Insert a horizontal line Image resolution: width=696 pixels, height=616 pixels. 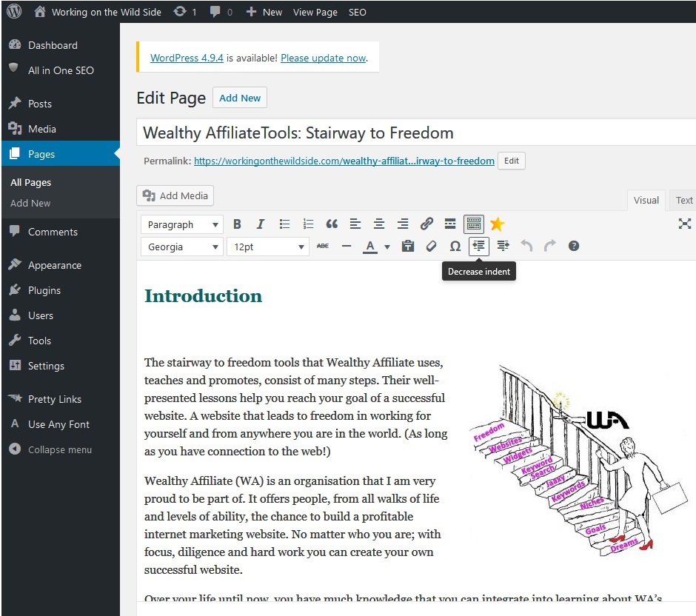(x=347, y=246)
